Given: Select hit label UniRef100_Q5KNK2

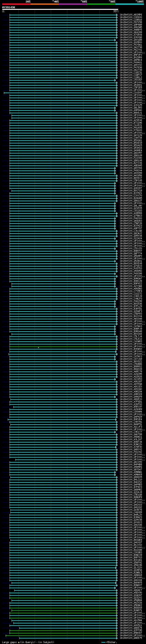Looking at the screenshot, I should 131,605.
